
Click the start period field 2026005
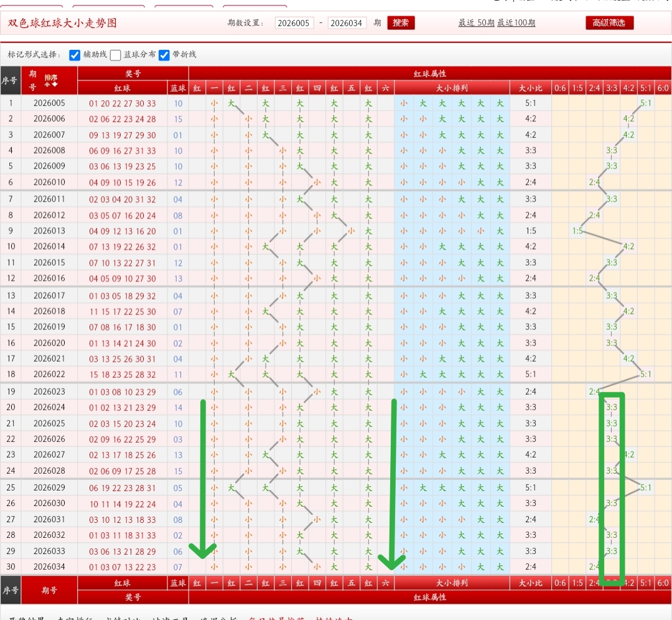[x=294, y=23]
